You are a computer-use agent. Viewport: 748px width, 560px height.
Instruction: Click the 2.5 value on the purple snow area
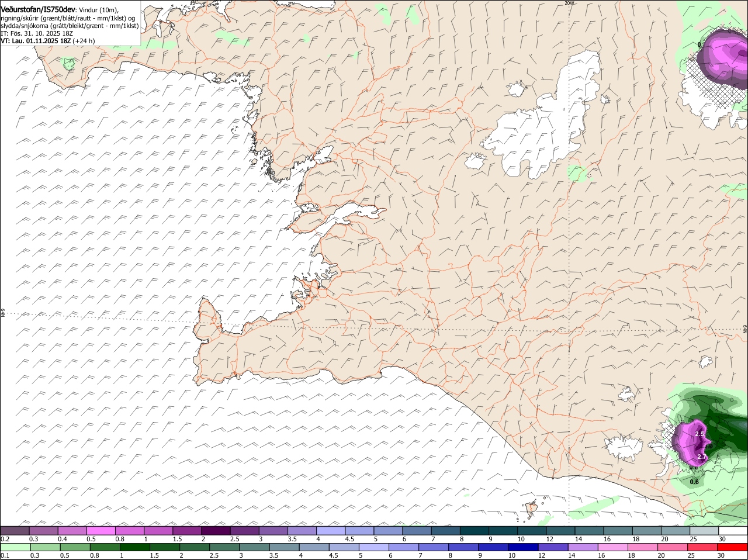point(700,434)
